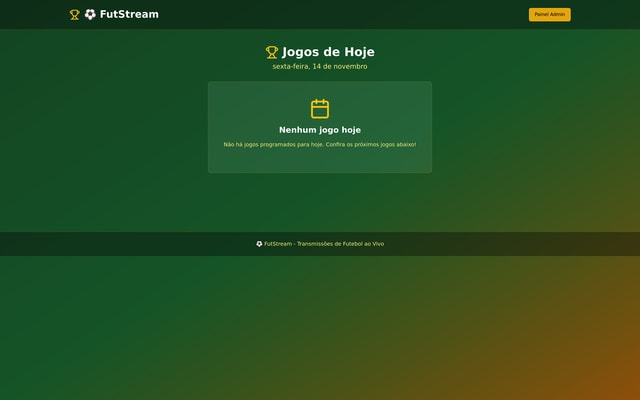The height and width of the screenshot is (400, 640).
Task: Click the trophy icon in the header
Action: [74, 15]
